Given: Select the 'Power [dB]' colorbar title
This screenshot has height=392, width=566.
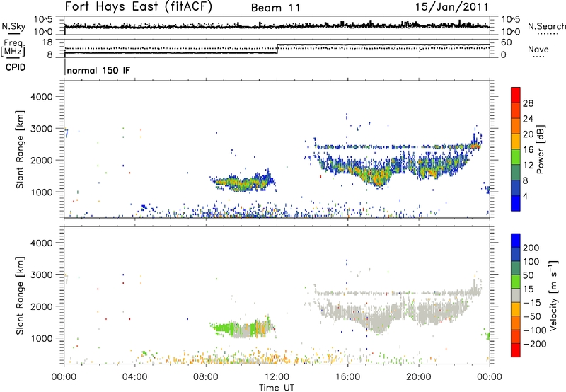Looking at the screenshot, I should 541,149.
